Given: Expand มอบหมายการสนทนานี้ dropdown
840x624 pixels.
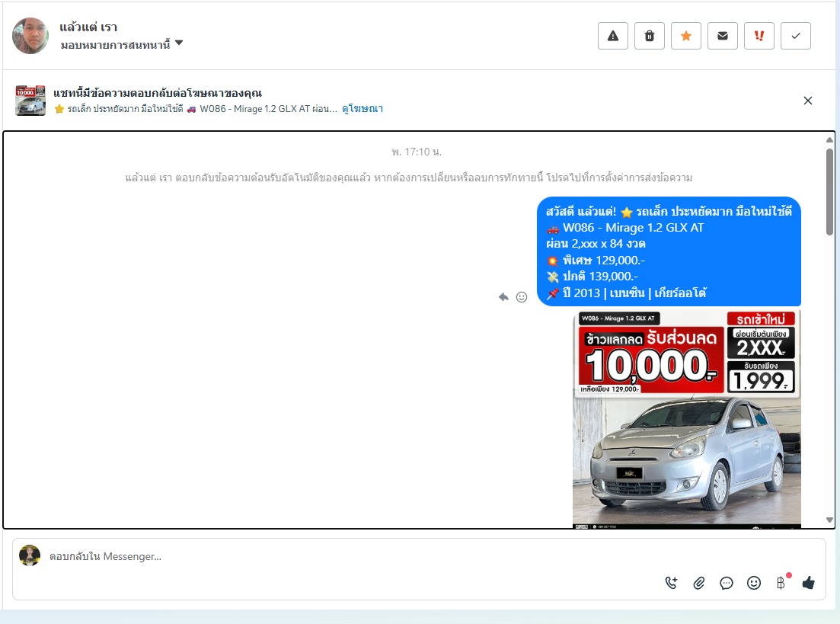Looking at the screenshot, I should (122, 44).
